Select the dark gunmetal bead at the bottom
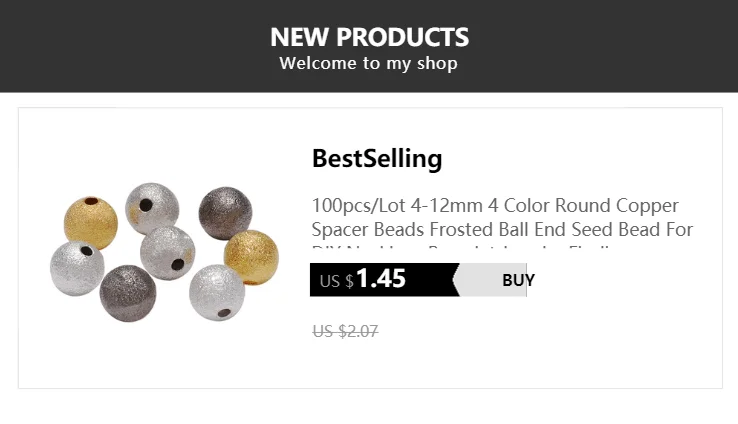 128,292
